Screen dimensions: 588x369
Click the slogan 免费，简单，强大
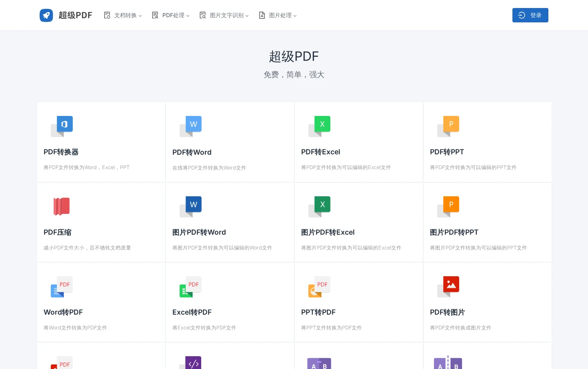pyautogui.click(x=294, y=75)
